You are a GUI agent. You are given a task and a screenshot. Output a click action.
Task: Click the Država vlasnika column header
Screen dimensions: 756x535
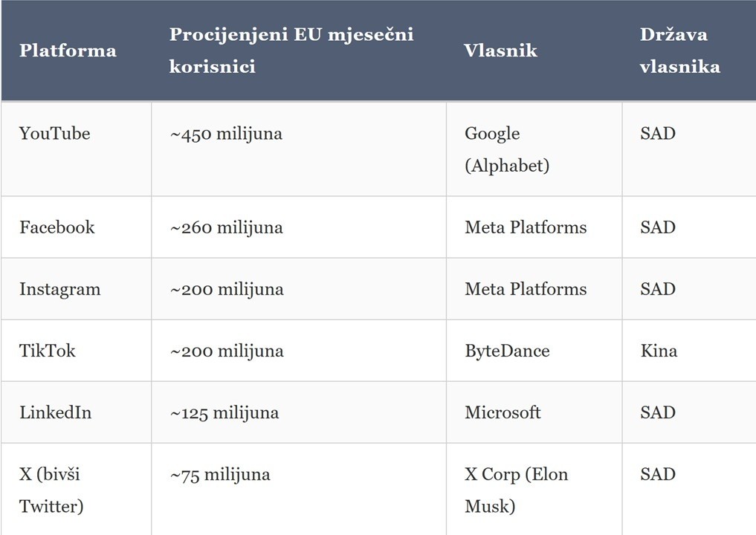(x=679, y=50)
